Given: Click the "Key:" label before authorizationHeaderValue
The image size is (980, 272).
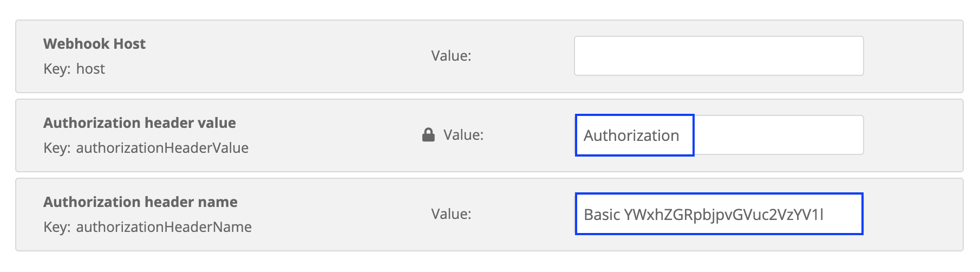Looking at the screenshot, I should point(57,148).
